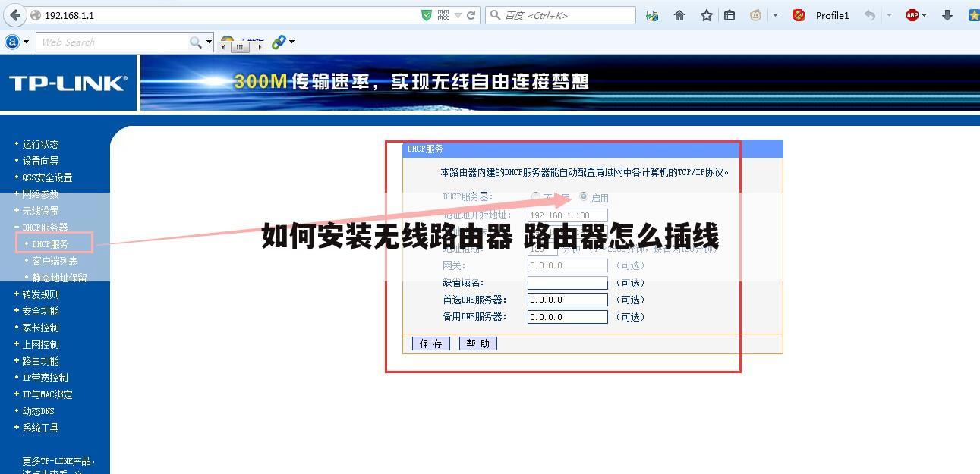Click the 更多TP-LINK产品 link
The width and height of the screenshot is (980, 474).
point(58,461)
